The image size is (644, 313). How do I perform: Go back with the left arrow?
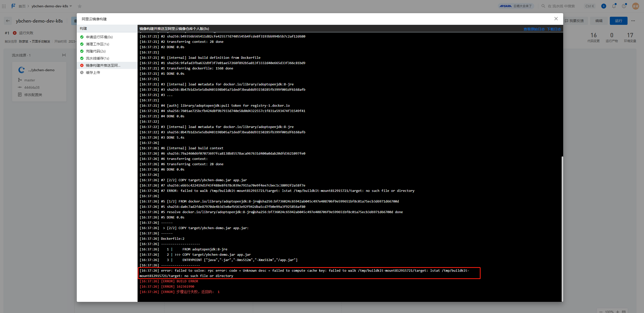pos(8,21)
